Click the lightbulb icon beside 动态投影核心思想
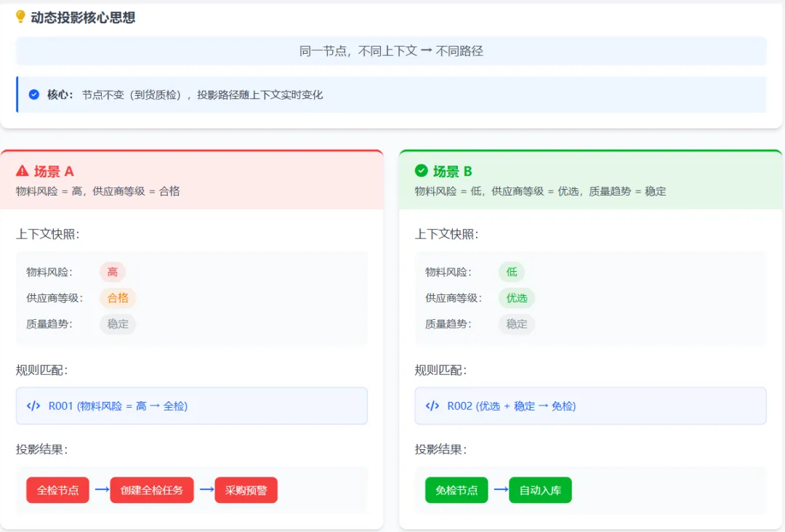Image resolution: width=785 pixels, height=532 pixels. coord(20,17)
